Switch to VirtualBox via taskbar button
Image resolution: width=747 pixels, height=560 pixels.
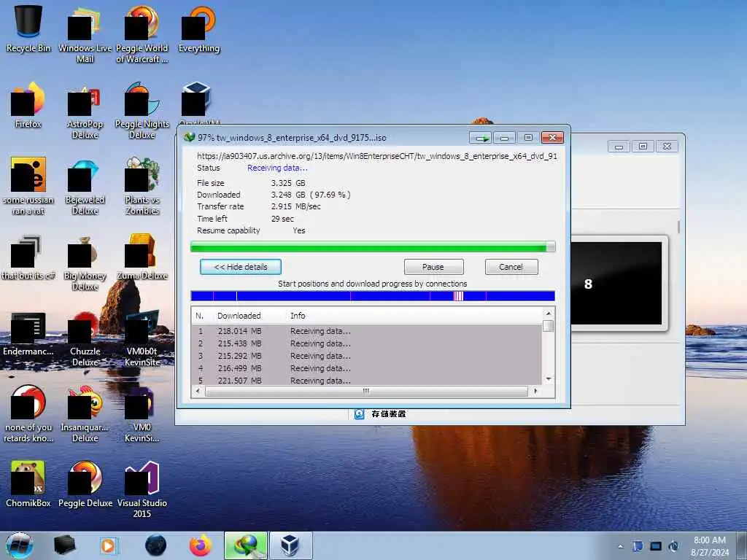click(291, 545)
